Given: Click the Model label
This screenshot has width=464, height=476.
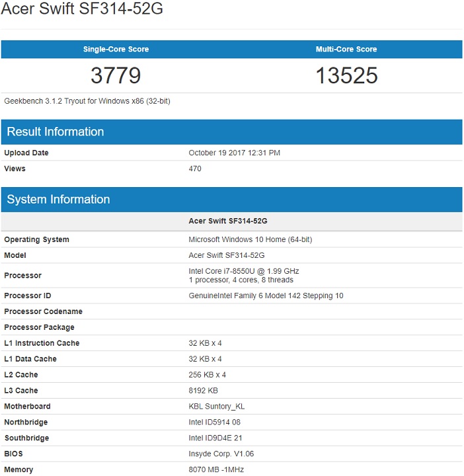Looking at the screenshot, I should [x=15, y=255].
